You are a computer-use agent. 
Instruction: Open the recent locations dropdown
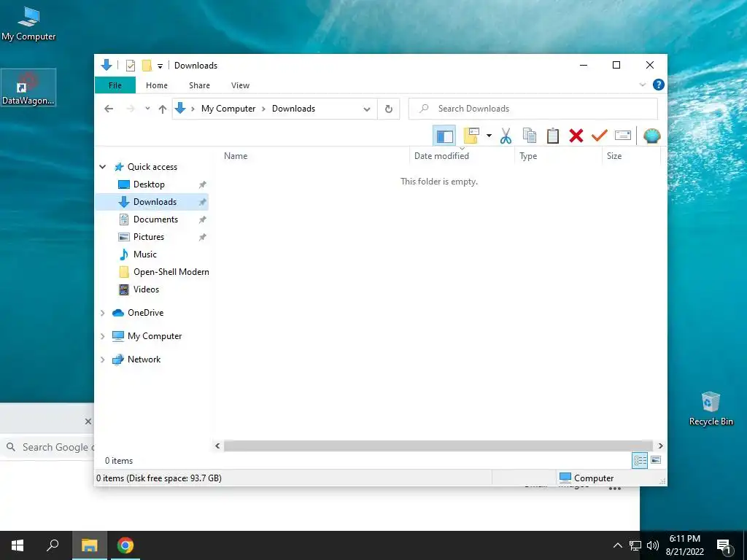tap(147, 109)
